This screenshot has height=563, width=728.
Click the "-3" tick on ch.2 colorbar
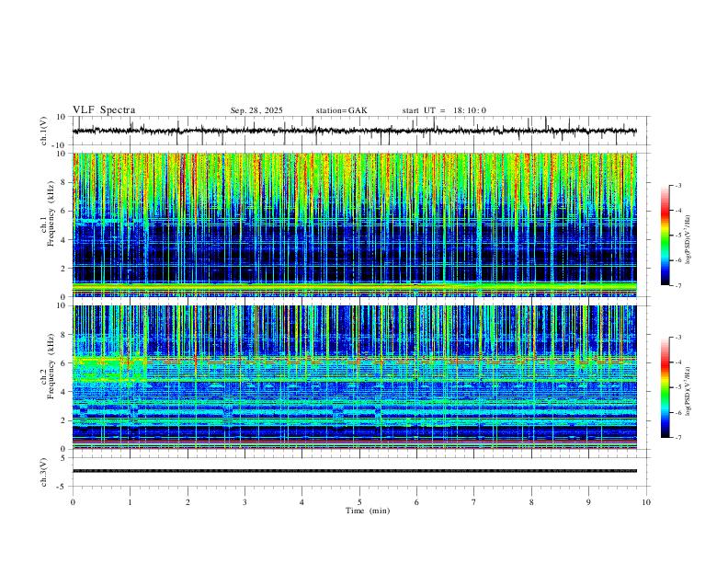point(678,338)
